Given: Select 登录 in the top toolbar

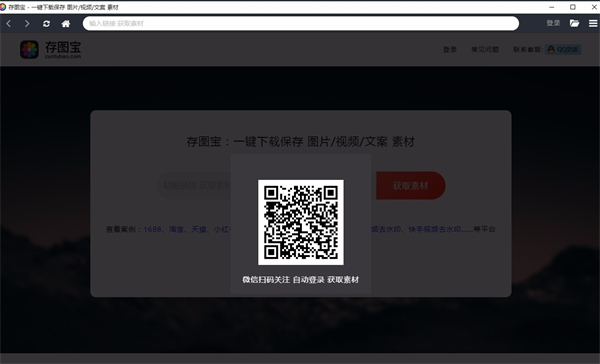Looking at the screenshot, I should pyautogui.click(x=553, y=23).
